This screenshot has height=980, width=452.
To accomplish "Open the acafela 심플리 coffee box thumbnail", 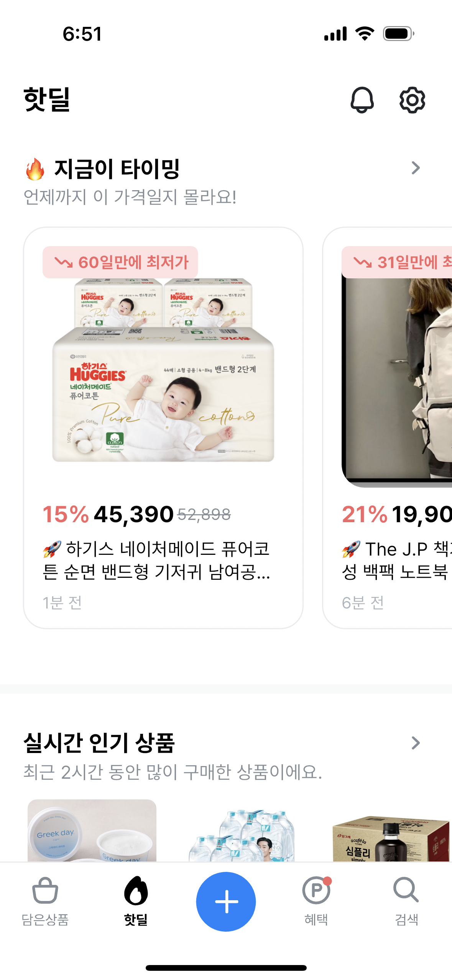I will coord(391,838).
